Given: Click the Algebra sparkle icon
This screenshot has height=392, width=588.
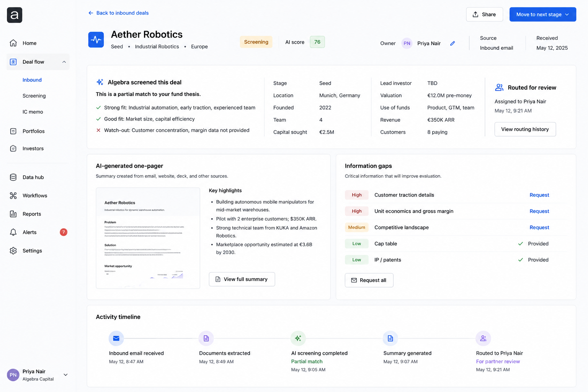Looking at the screenshot, I should click(x=100, y=82).
